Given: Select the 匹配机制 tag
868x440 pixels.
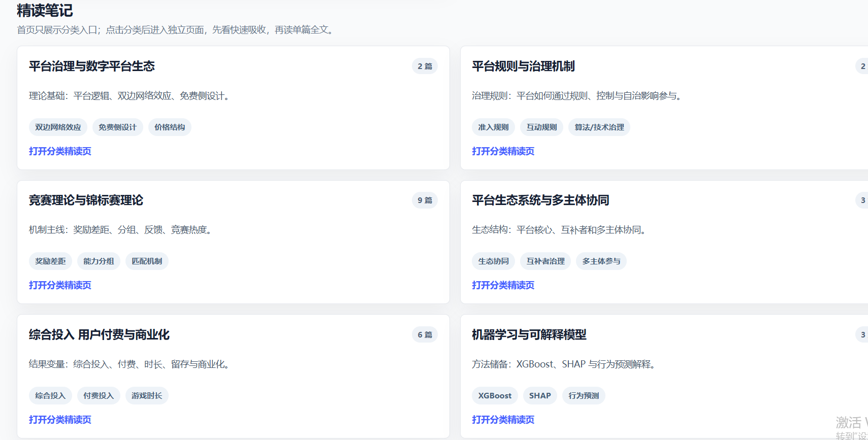Looking at the screenshot, I should (147, 261).
